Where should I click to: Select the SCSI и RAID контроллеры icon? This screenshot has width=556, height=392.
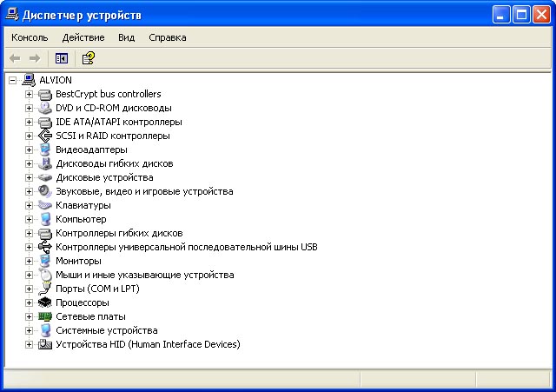pos(45,136)
